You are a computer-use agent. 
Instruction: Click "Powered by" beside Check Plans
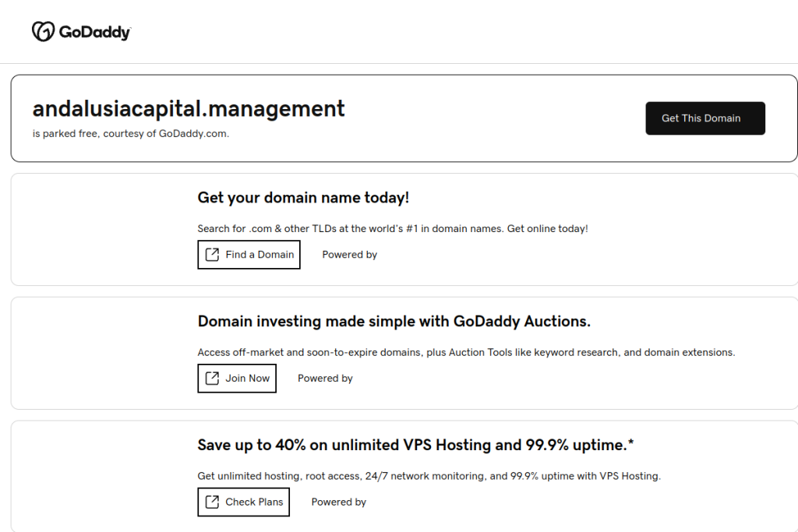(338, 502)
